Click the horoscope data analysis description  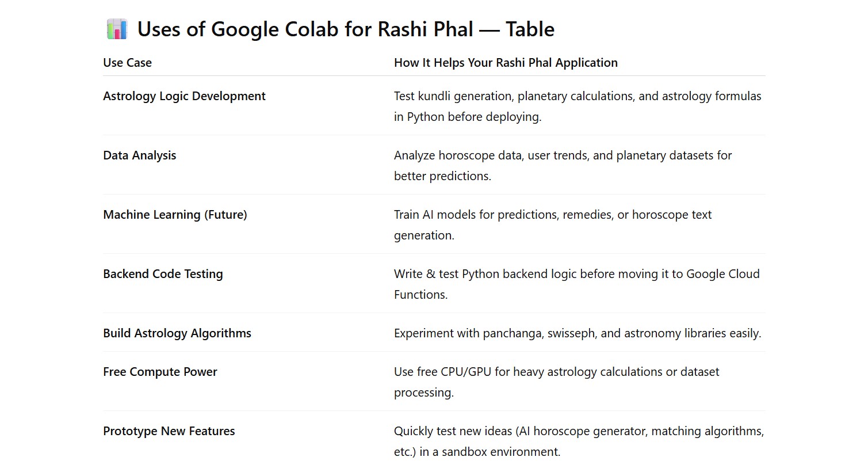pos(562,165)
